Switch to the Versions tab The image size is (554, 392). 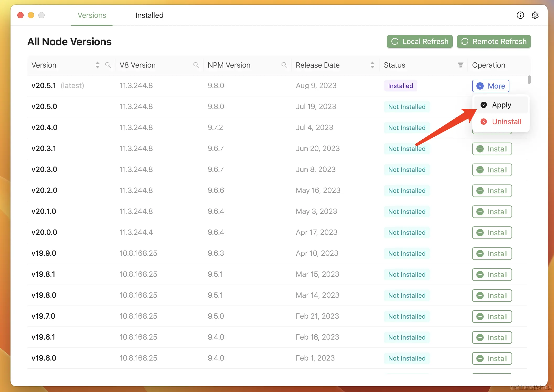92,15
